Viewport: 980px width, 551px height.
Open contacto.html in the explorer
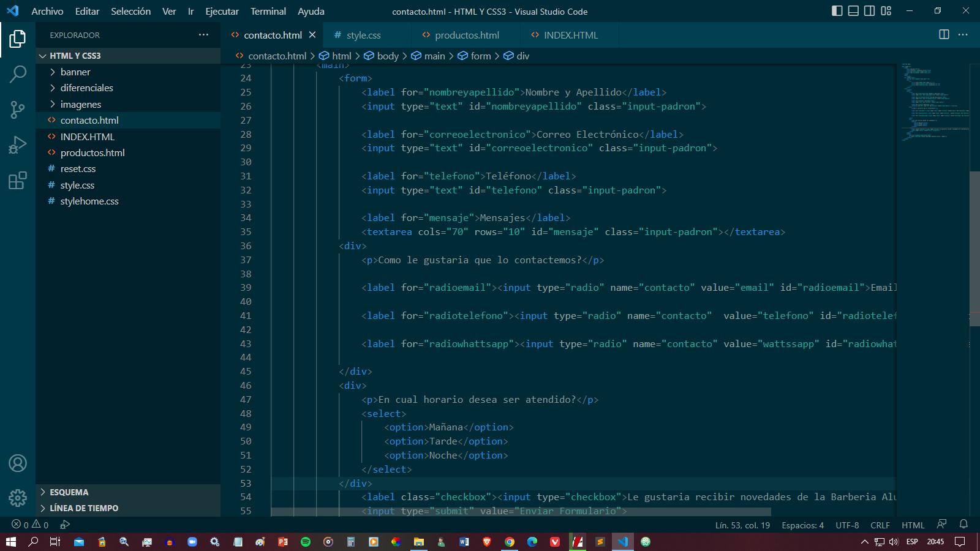[128, 120]
